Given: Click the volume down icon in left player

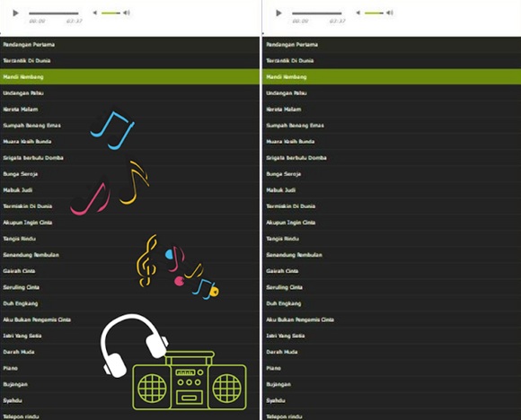Looking at the screenshot, I should [x=94, y=13].
